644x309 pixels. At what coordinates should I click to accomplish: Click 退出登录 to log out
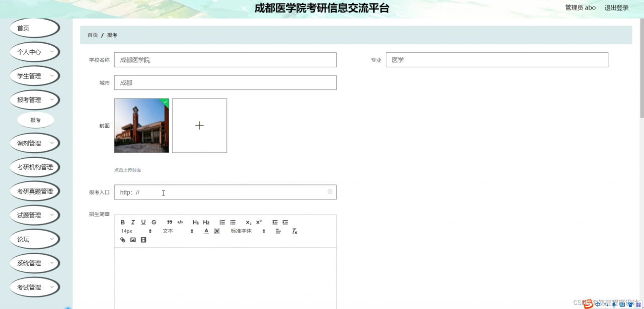[x=616, y=8]
